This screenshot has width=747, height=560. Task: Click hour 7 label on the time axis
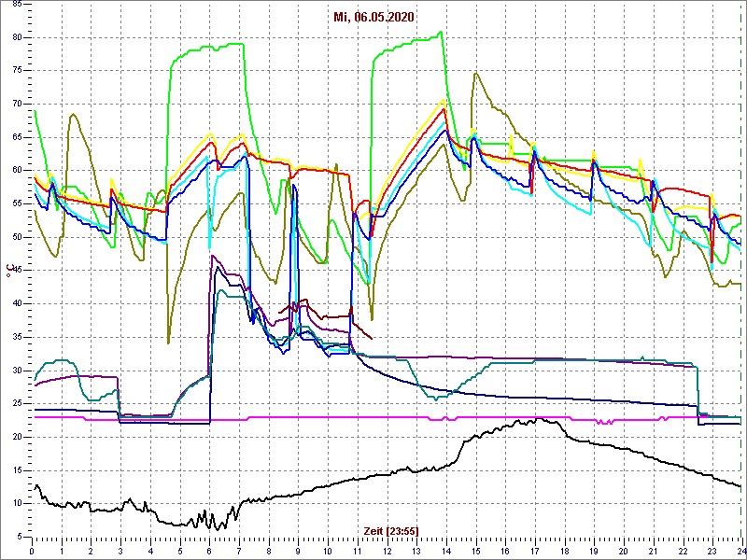coord(239,549)
